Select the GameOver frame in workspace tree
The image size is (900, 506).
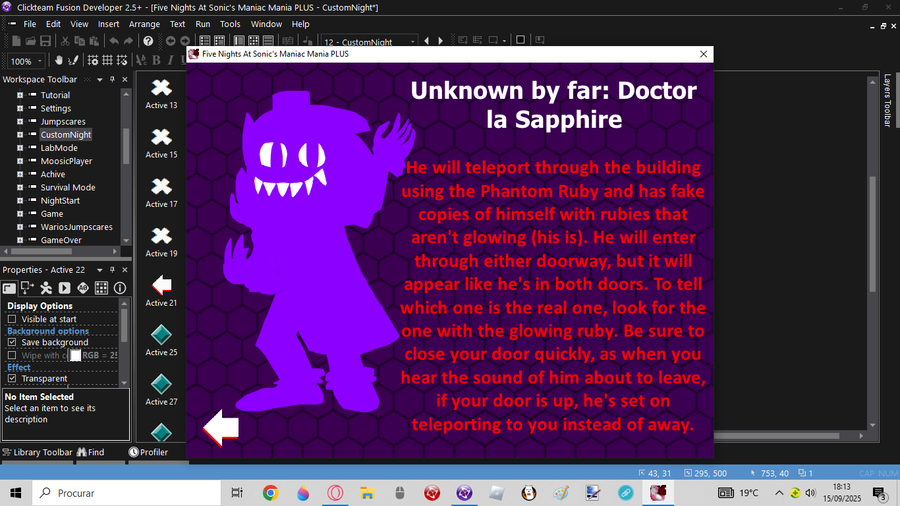tap(61, 240)
